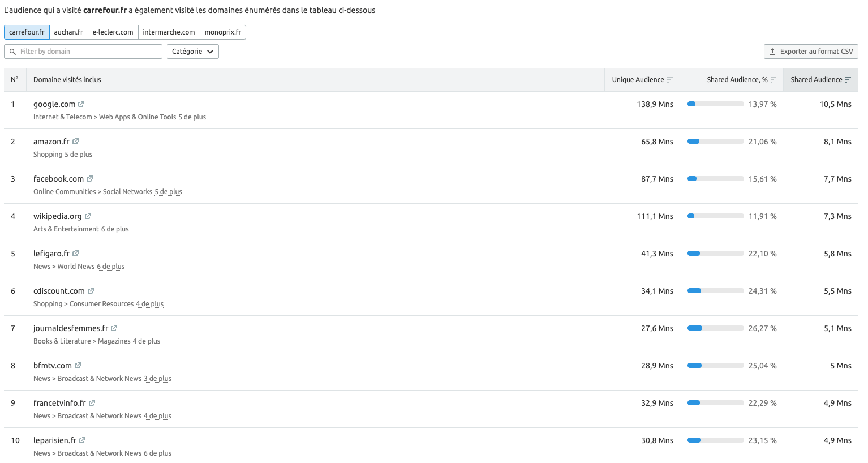This screenshot has width=868, height=463.
Task: Select the '111,1 Mns' value for wikipedia.org
Action: click(x=655, y=216)
